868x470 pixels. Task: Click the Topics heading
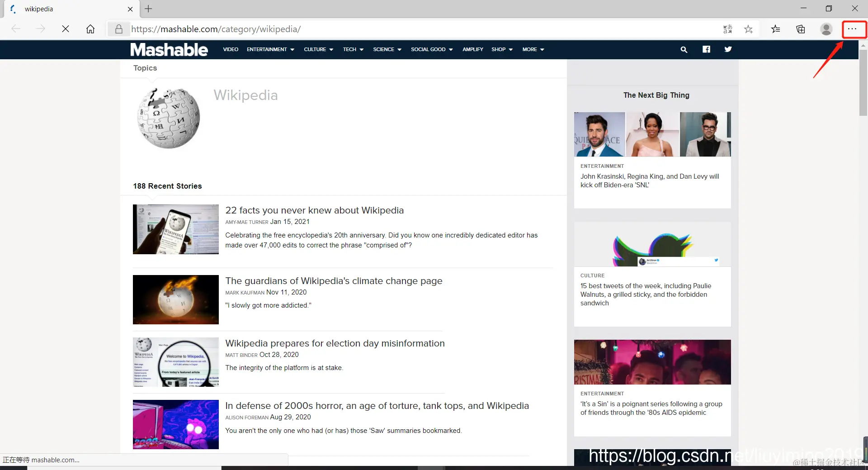coord(145,68)
